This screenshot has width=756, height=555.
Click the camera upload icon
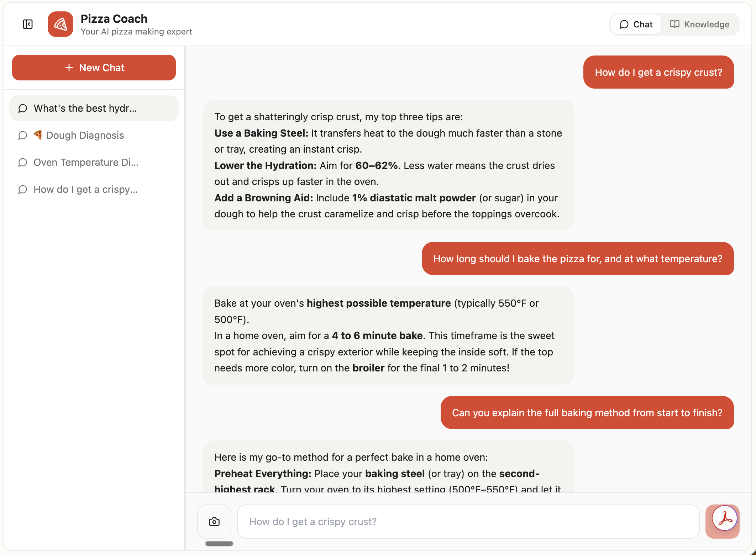(x=214, y=522)
